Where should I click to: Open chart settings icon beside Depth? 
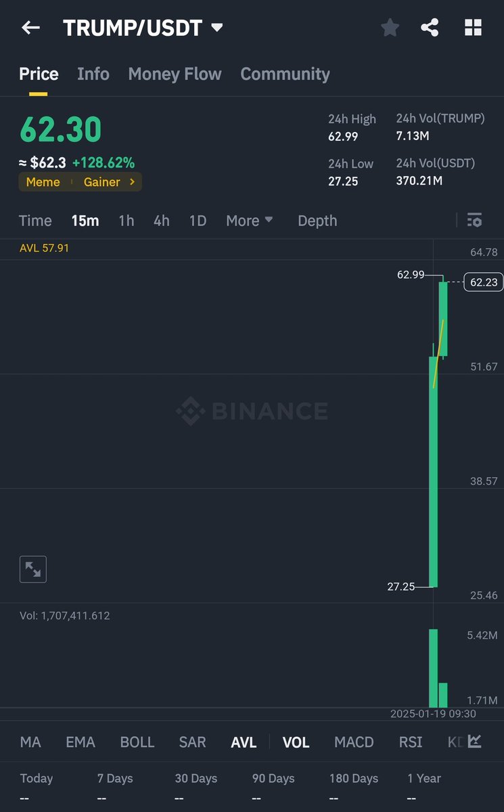474,220
